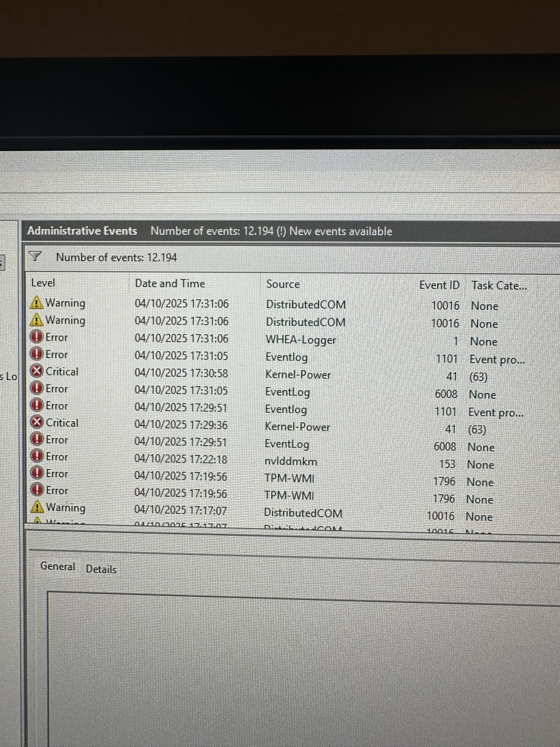This screenshot has height=747, width=560.
Task: Select first TPM-WMI error event row
Action: 289,478
